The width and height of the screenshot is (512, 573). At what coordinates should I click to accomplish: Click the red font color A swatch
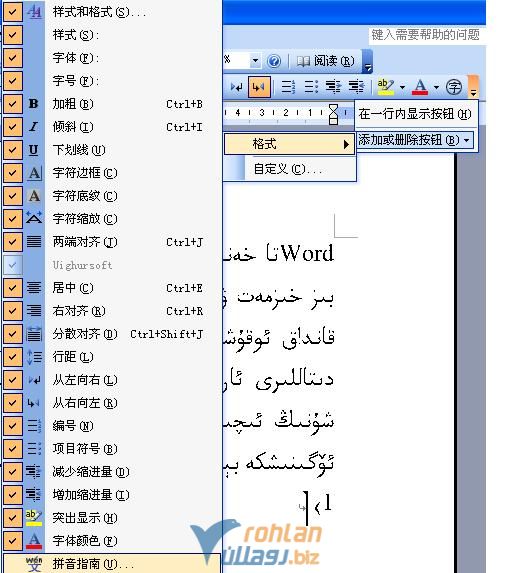tap(420, 87)
